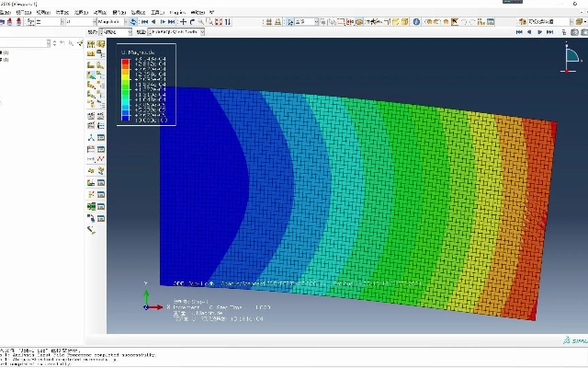The height and width of the screenshot is (368, 588).
Task: Open the Plug-ins menu
Action: pyautogui.click(x=177, y=12)
